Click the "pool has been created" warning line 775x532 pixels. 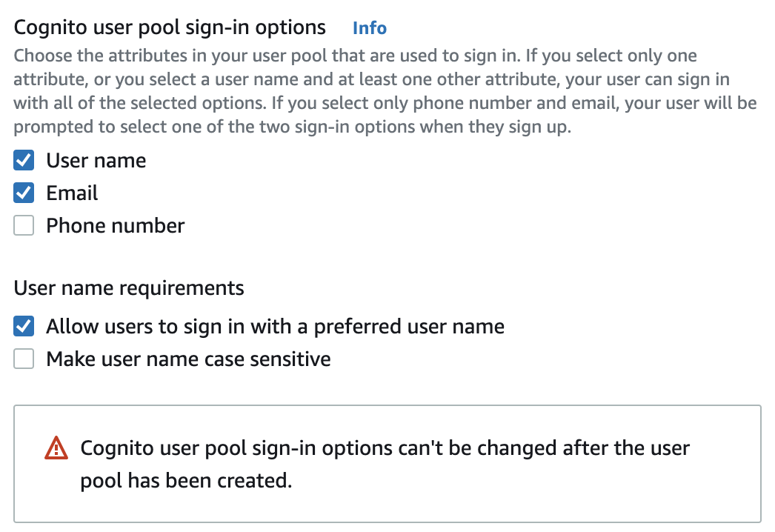(x=186, y=480)
